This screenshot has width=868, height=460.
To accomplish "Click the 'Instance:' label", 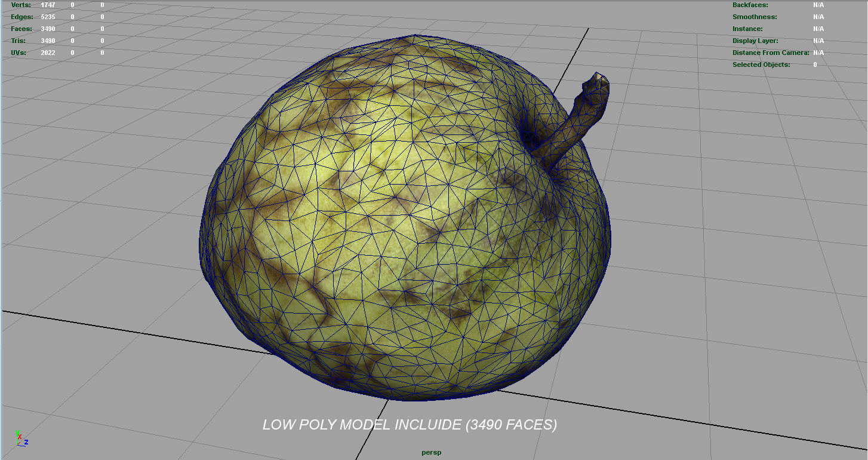I will [747, 29].
